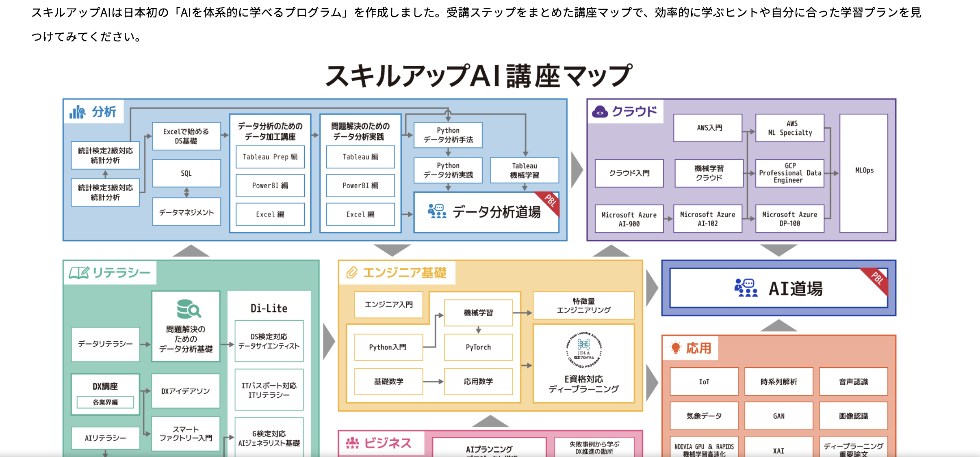
Task: Click the group icon in データ分析道場
Action: click(437, 211)
